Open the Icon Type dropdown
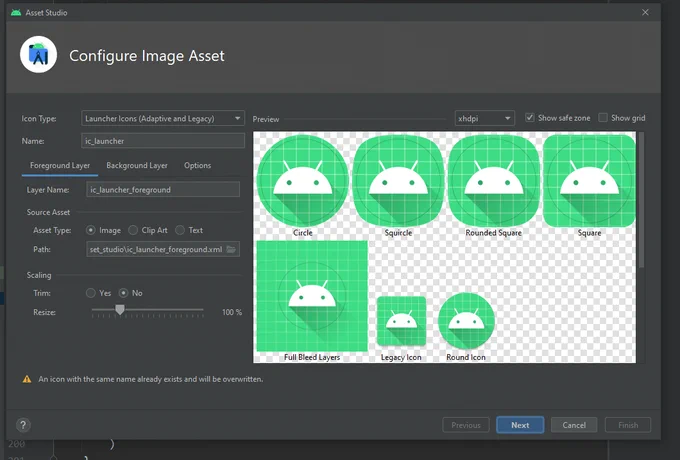Viewport: 680px width, 460px height. (x=163, y=118)
